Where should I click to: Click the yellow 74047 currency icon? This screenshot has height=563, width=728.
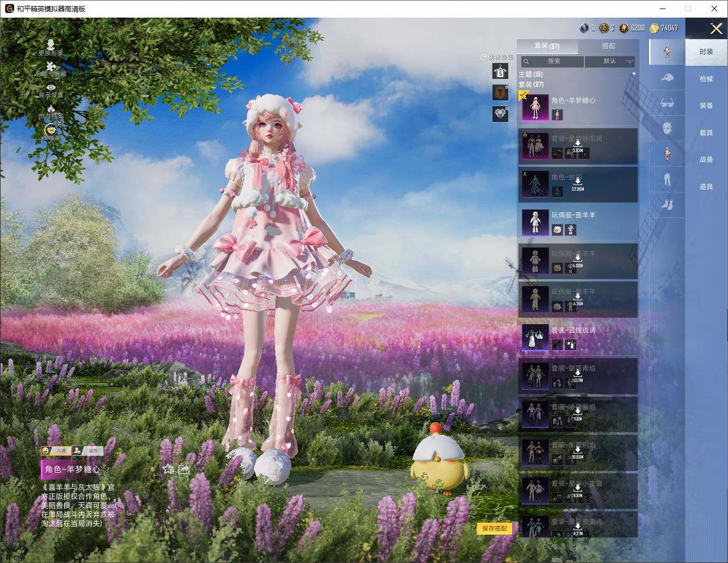click(654, 28)
